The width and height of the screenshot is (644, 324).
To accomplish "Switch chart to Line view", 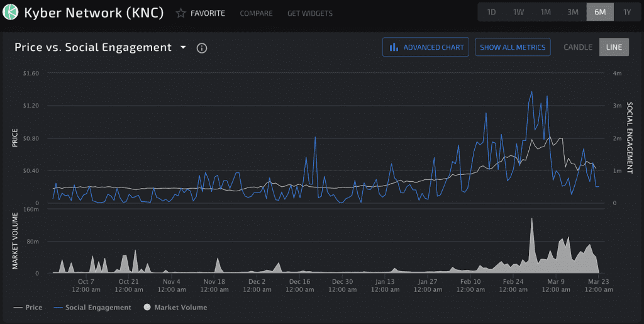I will [613, 47].
